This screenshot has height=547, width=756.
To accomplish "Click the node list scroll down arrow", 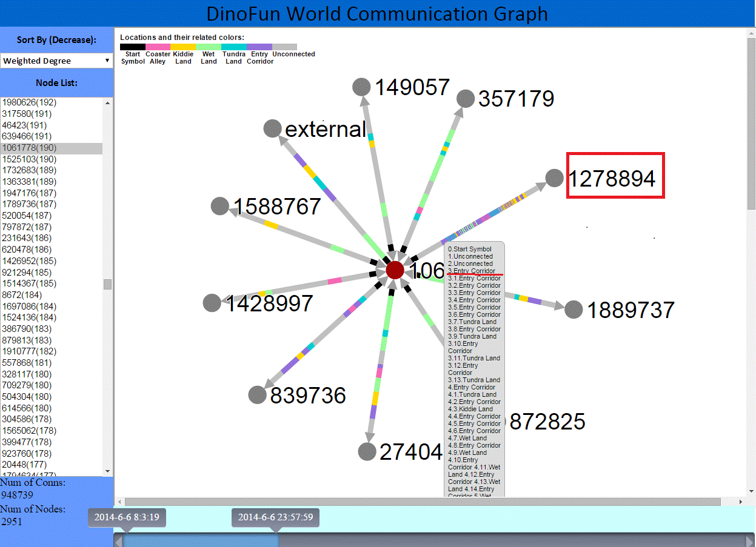I will (x=108, y=471).
